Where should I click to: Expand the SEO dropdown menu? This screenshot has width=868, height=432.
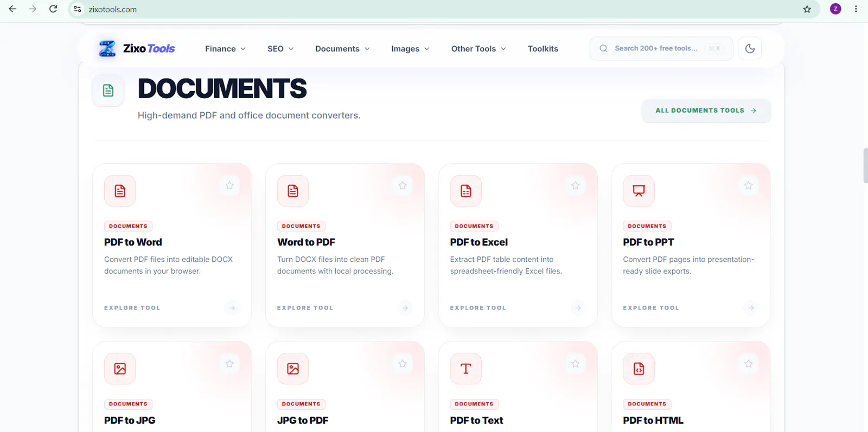(280, 49)
